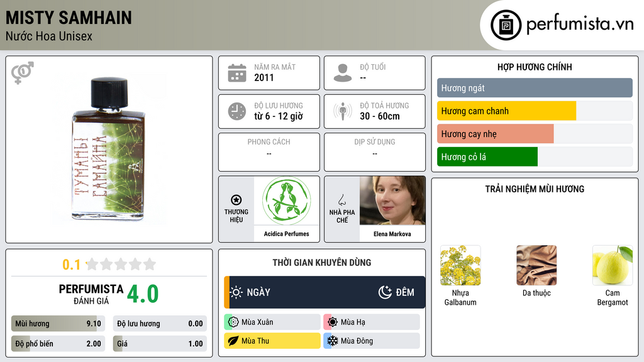Image resolution: width=644 pixels, height=362 pixels.
Task: Open the Elena Markova perfumer link
Action: point(392,234)
